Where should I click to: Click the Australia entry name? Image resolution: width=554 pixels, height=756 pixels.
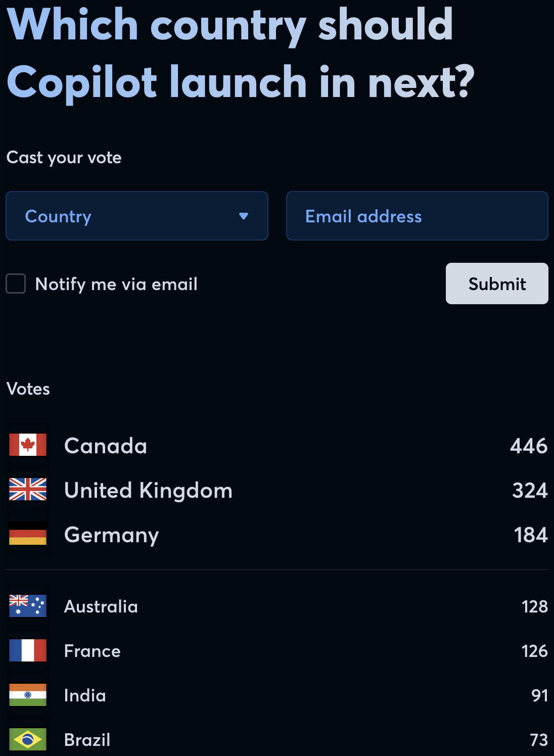pos(101,606)
